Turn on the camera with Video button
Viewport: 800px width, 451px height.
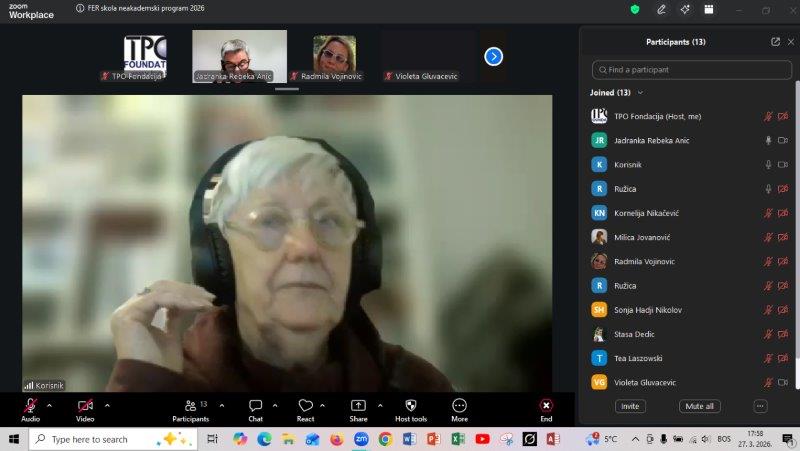pyautogui.click(x=85, y=406)
